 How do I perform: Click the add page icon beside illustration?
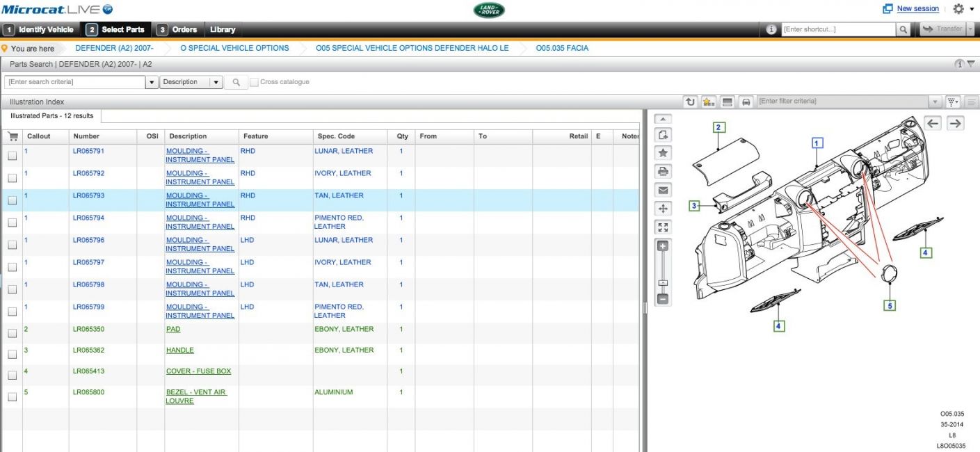click(x=664, y=135)
